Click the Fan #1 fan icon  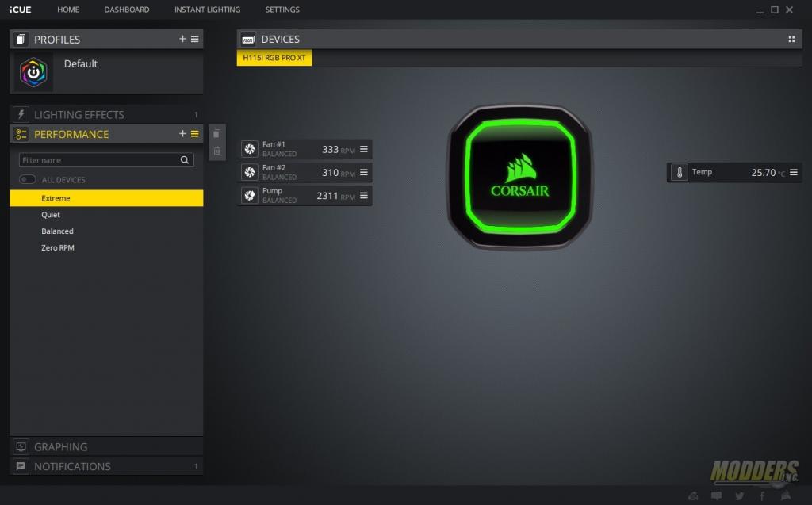[250, 149]
